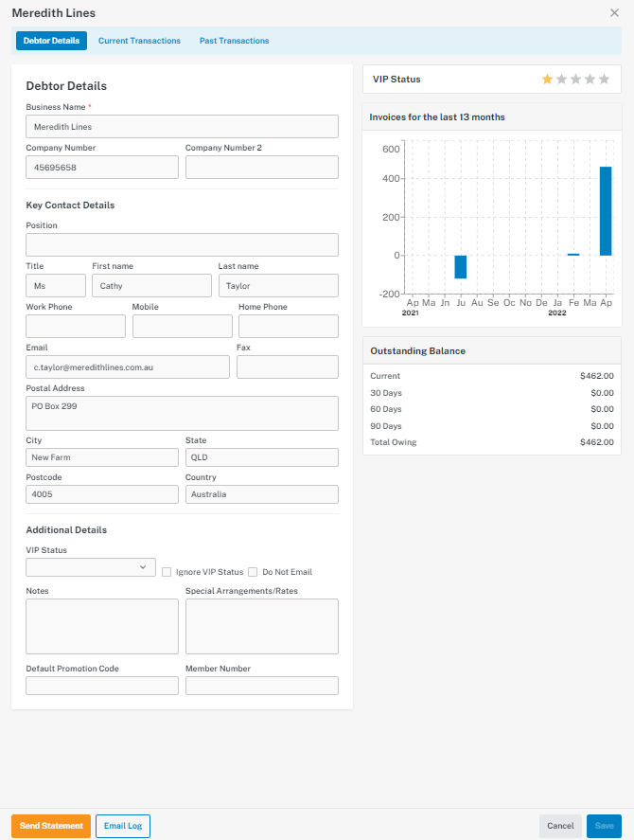Set VIP rating to two stars
Screen dimensions: 634x840
[x=562, y=80]
